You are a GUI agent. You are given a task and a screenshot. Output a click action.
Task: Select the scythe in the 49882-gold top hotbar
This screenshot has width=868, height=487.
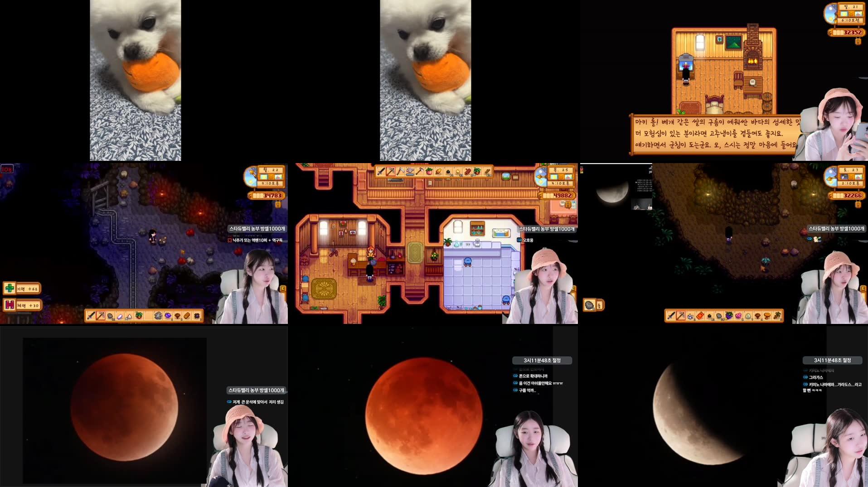coord(400,171)
